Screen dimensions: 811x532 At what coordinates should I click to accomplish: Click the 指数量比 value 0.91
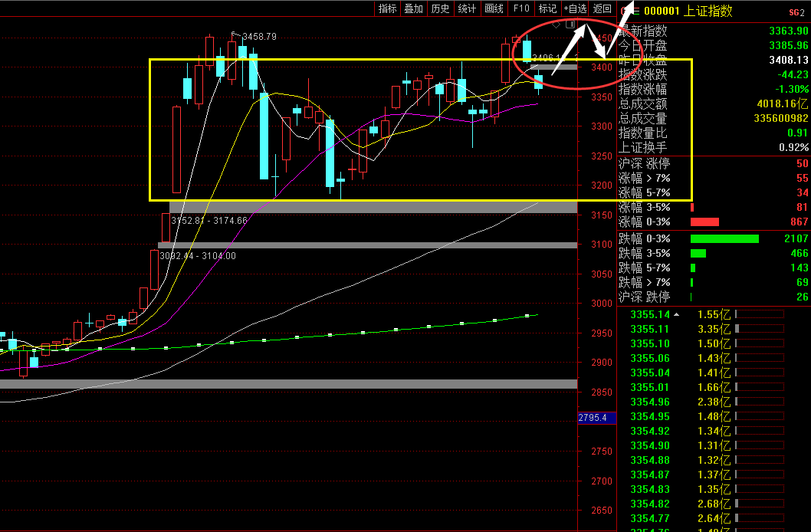(797, 133)
